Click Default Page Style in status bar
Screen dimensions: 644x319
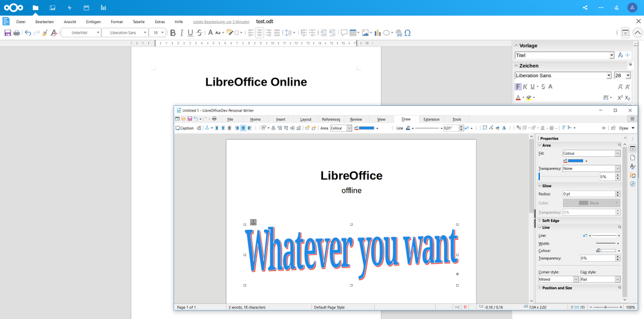point(329,307)
